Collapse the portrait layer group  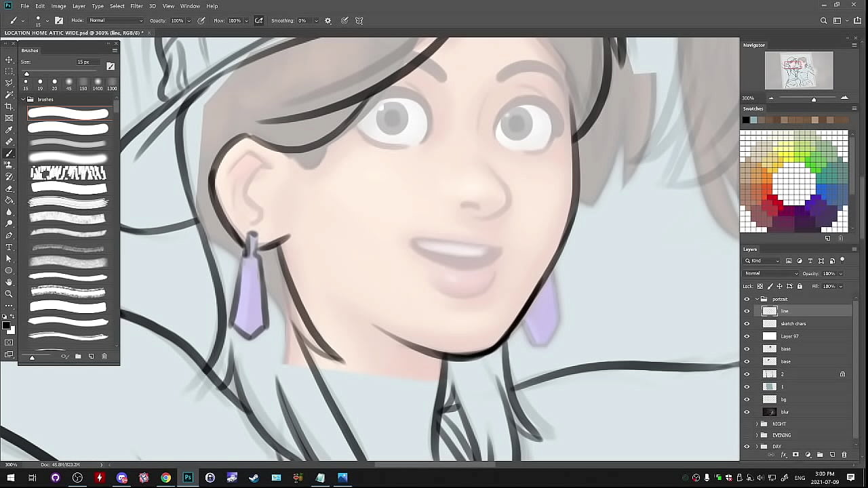pos(757,299)
